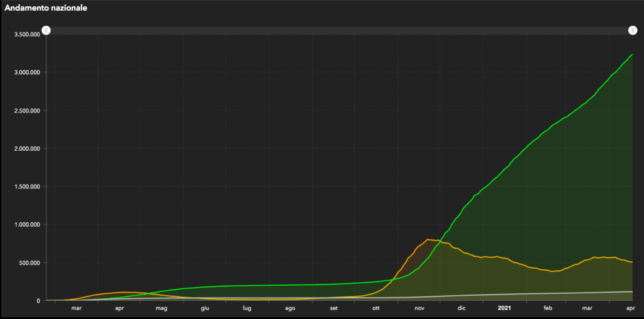Screen dimensions: 644x319
Task: Click the right range slider handle
Action: 632,31
